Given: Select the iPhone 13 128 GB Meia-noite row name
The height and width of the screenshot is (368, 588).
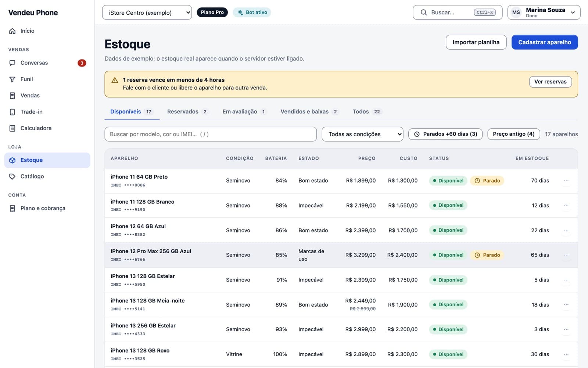Looking at the screenshot, I should click(x=148, y=301).
